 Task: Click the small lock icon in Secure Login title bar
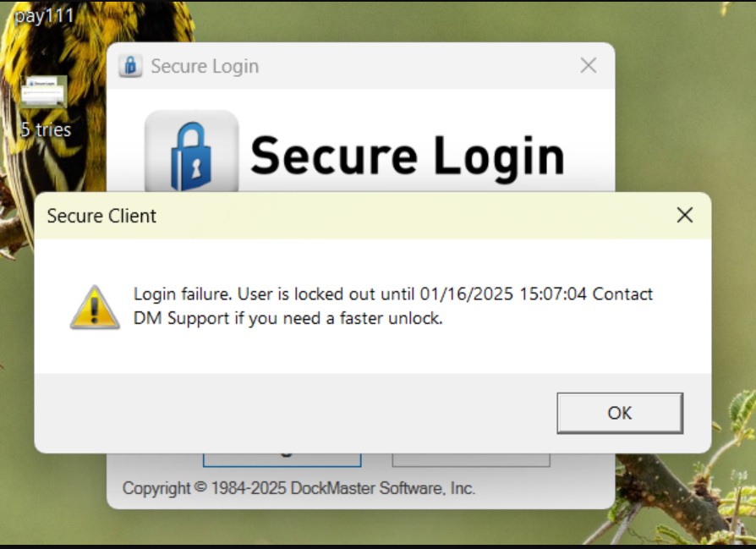tap(130, 66)
